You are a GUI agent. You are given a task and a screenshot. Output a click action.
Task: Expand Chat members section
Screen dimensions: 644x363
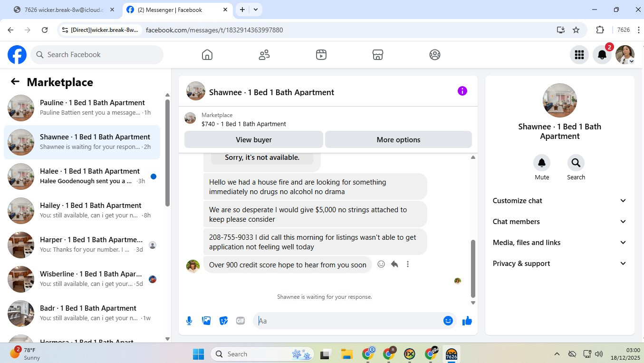pyautogui.click(x=560, y=222)
